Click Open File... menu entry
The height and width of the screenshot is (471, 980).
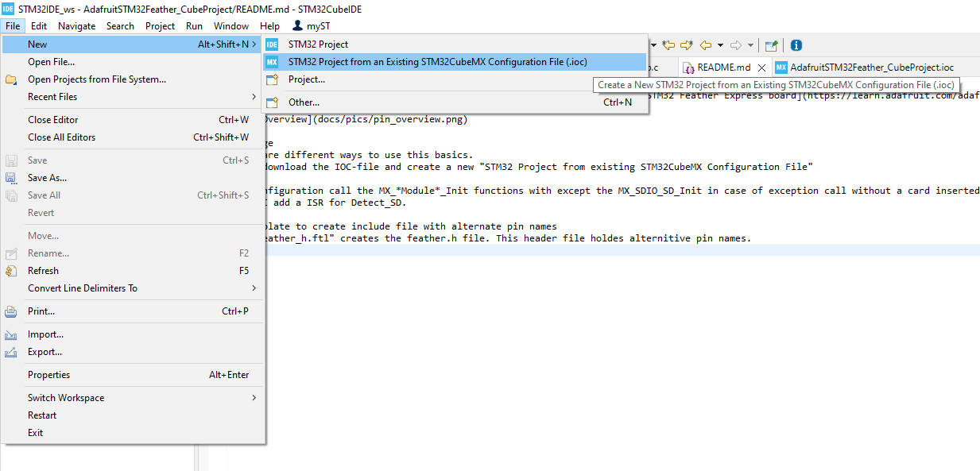[x=132, y=62]
